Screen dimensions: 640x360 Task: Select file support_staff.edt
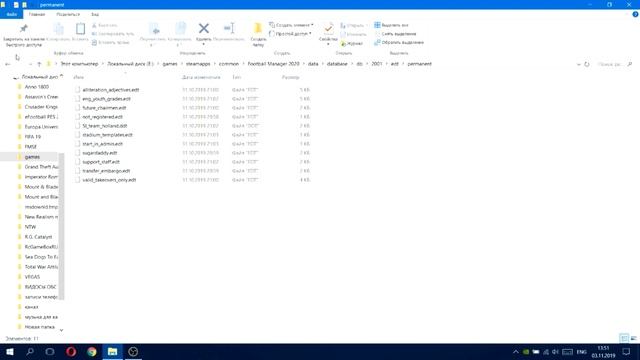point(101,162)
